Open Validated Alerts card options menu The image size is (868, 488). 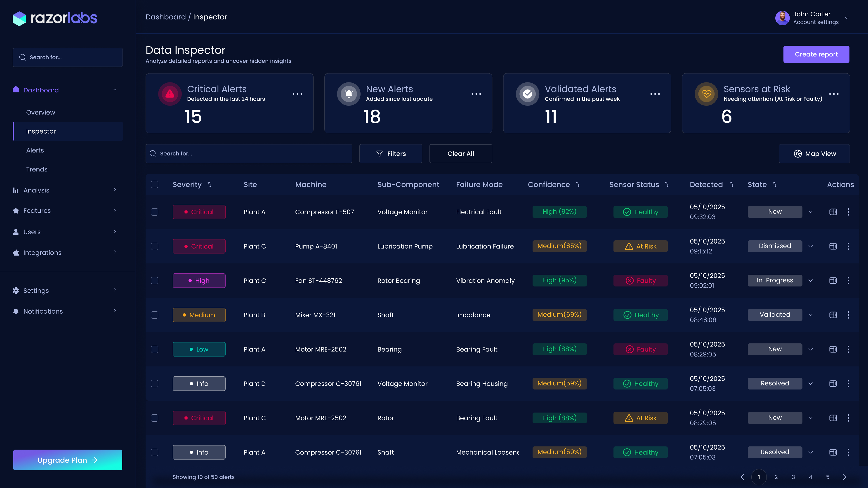[655, 94]
